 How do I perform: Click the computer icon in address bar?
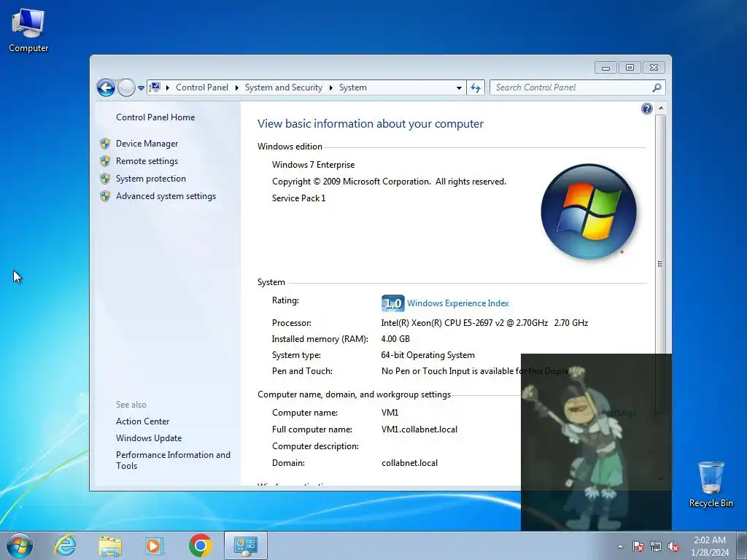click(x=155, y=87)
